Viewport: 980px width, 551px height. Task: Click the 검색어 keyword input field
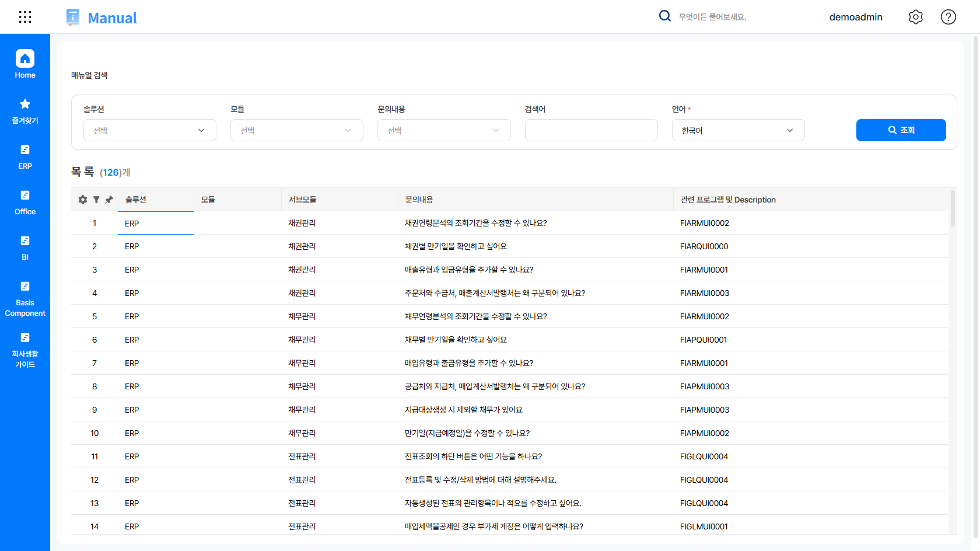pos(591,130)
